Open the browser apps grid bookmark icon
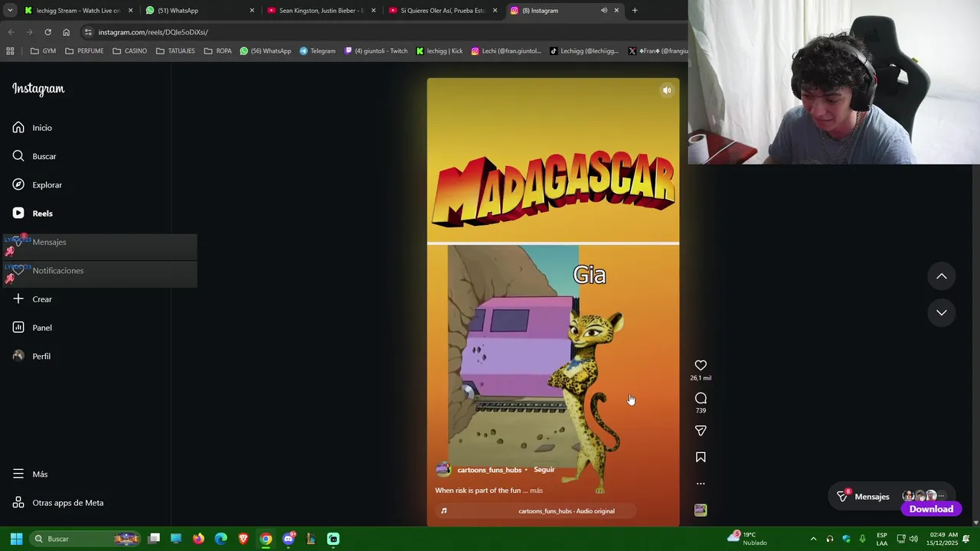Viewport: 980px width, 551px height. pos(10,51)
